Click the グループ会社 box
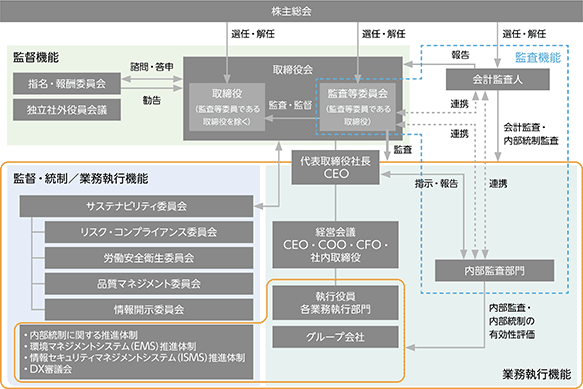 [335, 337]
